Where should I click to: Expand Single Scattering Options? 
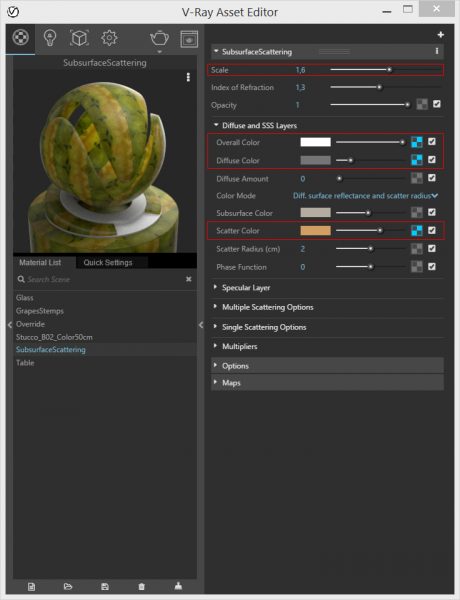pyautogui.click(x=215, y=326)
